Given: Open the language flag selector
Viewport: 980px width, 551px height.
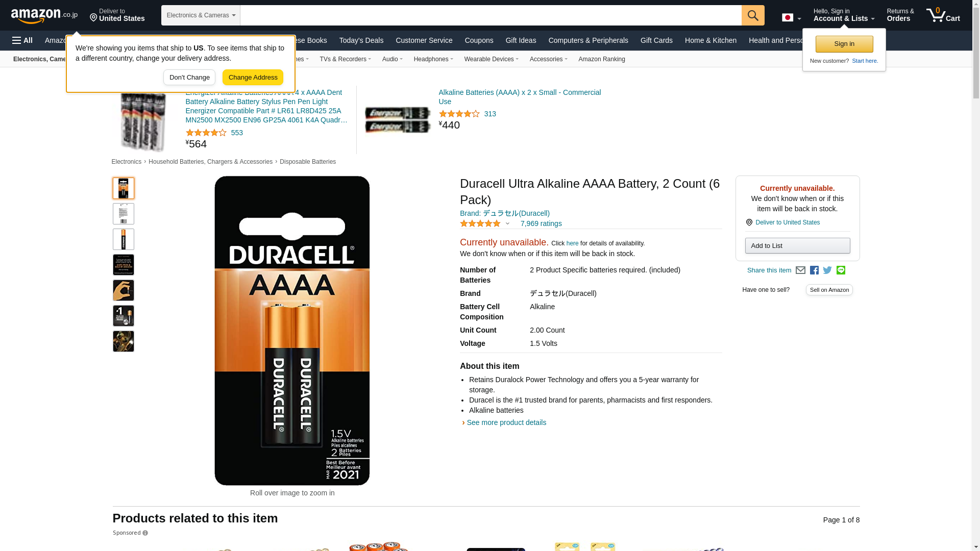Looking at the screenshot, I should (x=791, y=18).
